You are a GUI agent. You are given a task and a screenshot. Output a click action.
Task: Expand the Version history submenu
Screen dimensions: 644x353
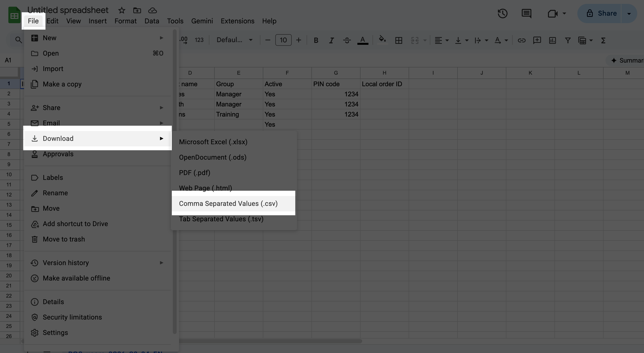97,263
